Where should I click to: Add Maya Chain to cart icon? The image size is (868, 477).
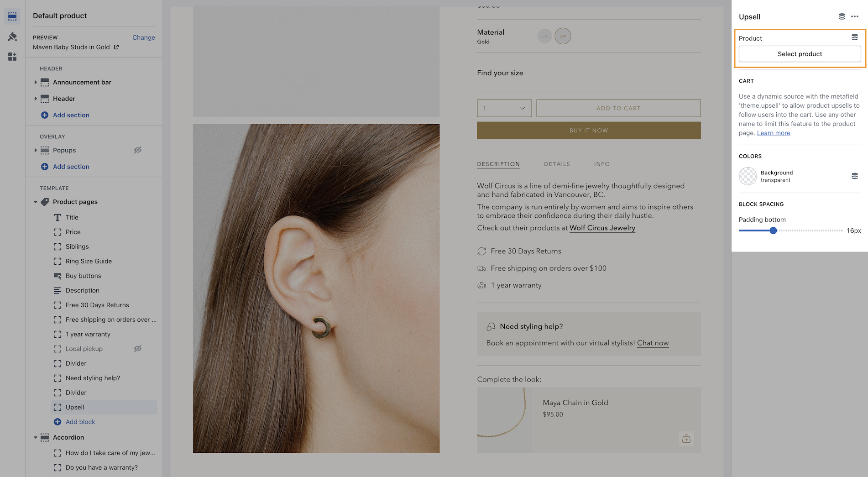point(686,439)
